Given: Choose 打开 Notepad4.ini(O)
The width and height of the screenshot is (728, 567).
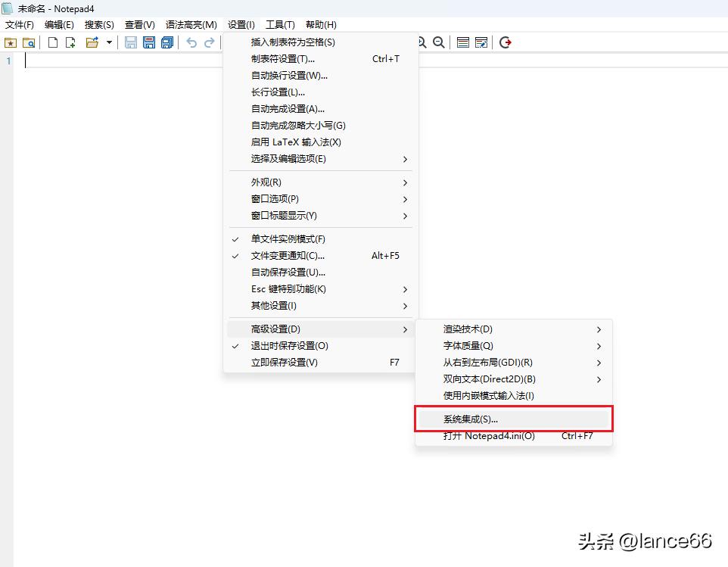Looking at the screenshot, I should pos(514,436).
